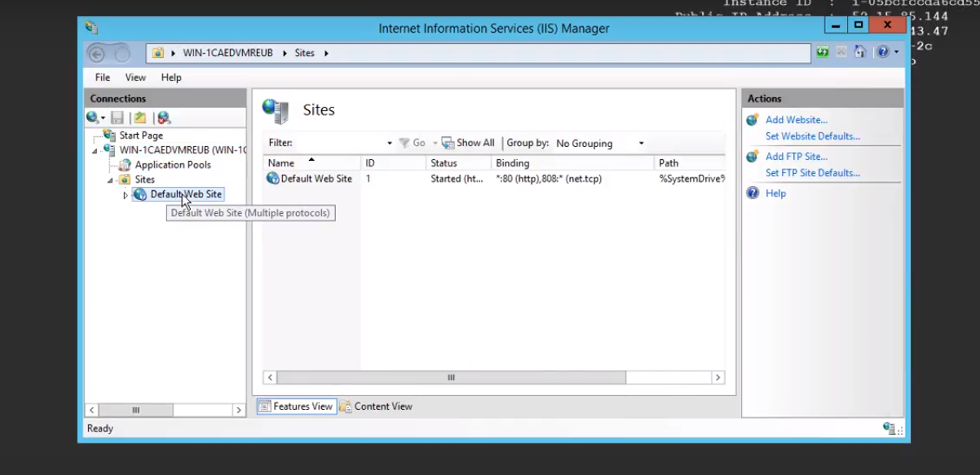Switch to the Features View tab
980x475 pixels.
pyautogui.click(x=297, y=406)
